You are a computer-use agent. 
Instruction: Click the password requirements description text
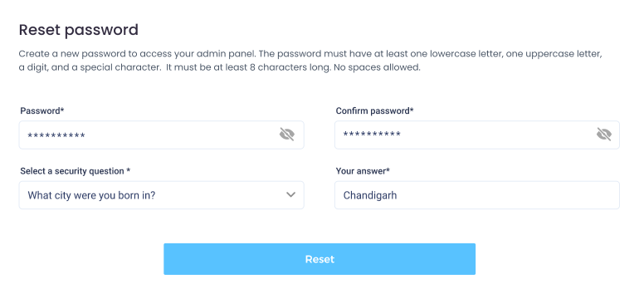[x=310, y=61]
